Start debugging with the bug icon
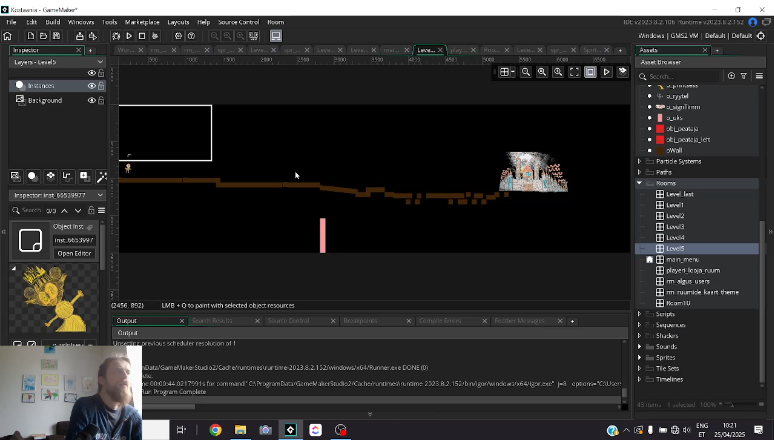The height and width of the screenshot is (440, 774). point(116,36)
